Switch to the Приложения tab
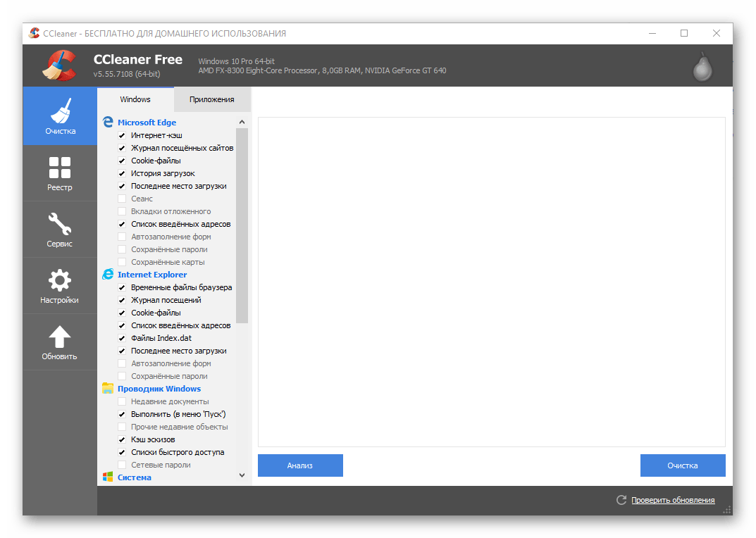756x538 pixels. (x=211, y=99)
